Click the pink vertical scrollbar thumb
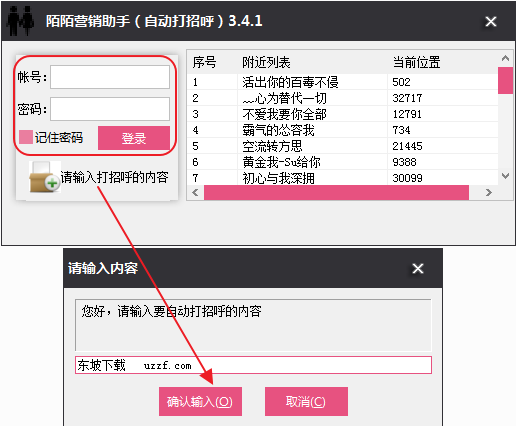Screen dimensions: 516x426 click(505, 80)
